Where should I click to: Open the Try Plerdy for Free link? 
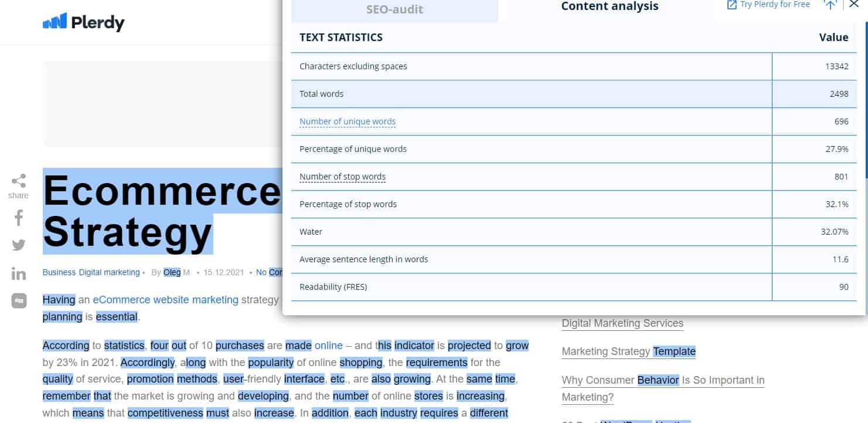(768, 5)
